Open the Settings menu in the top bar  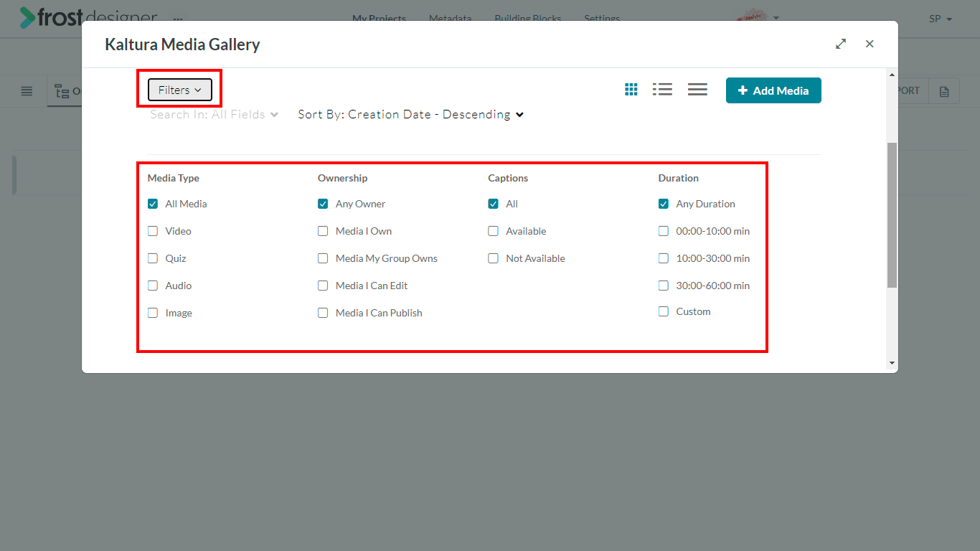pyautogui.click(x=601, y=19)
